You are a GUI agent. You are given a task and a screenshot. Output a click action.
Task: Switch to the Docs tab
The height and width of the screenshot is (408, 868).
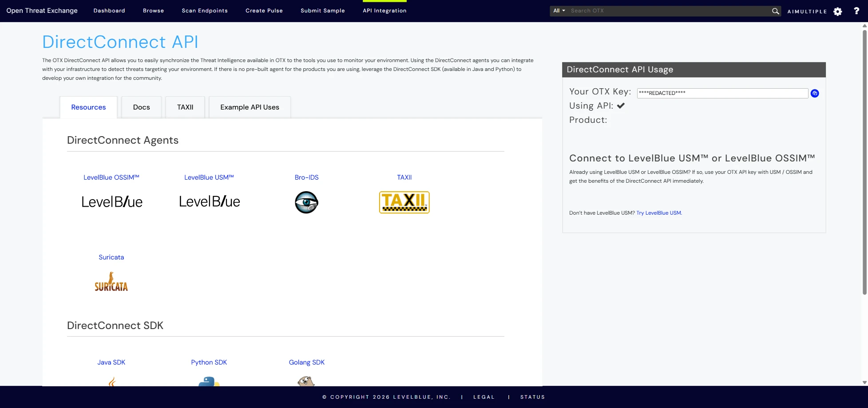[142, 107]
